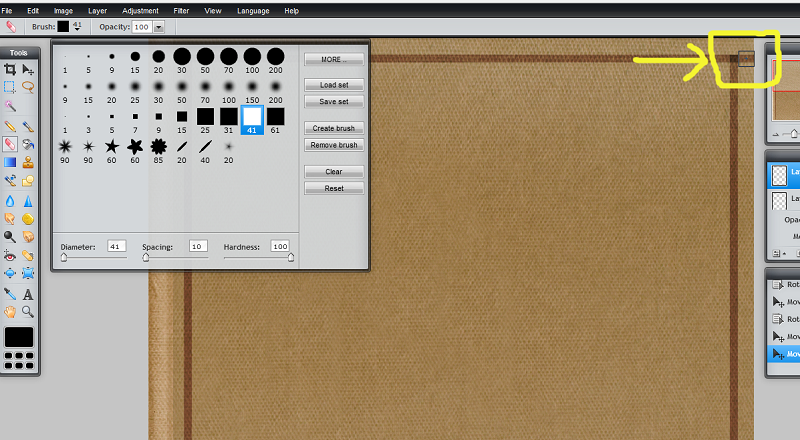
Task: Open the Brush size picker arrow
Action: tap(77, 29)
